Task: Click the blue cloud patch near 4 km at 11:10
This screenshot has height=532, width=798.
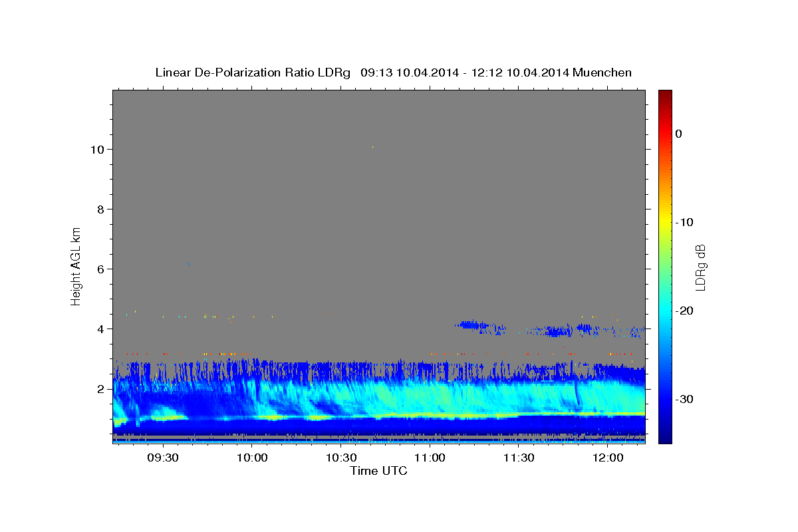Action: pos(473,325)
